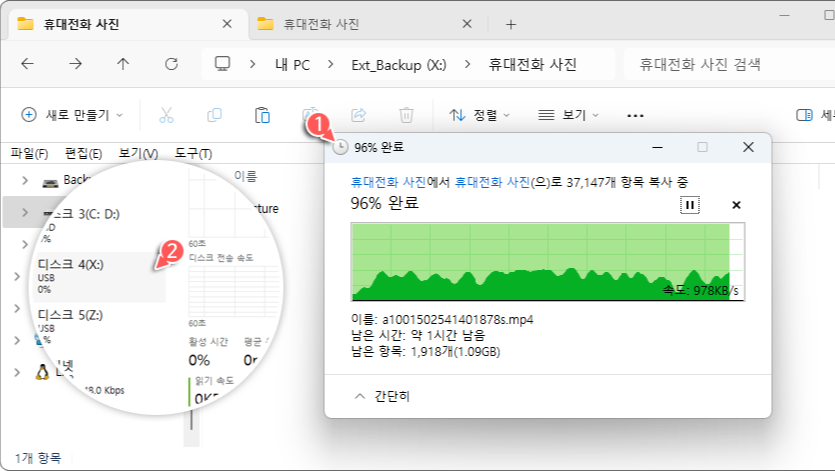Select the first 휴대전화 사진 tab
835x471 pixels.
coord(128,24)
